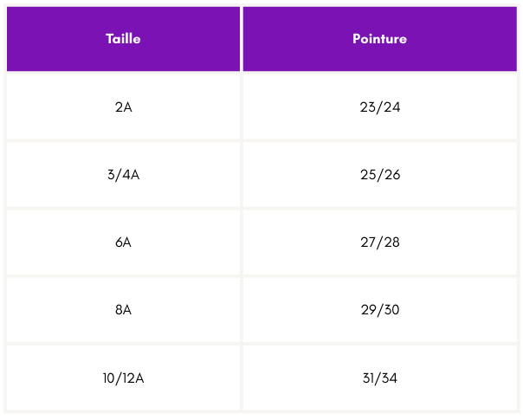Click the pointure matching size 2A
This screenshot has height=420, width=523.
tap(379, 107)
